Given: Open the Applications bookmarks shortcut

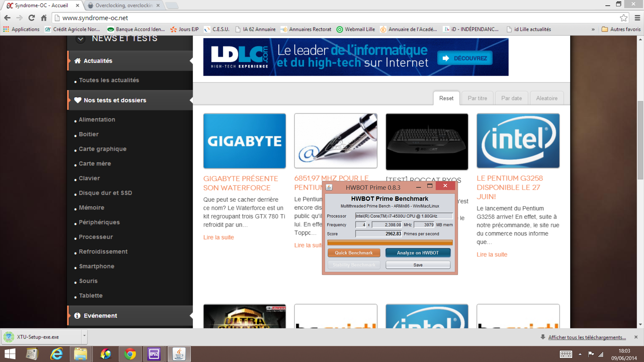Looking at the screenshot, I should [21, 29].
